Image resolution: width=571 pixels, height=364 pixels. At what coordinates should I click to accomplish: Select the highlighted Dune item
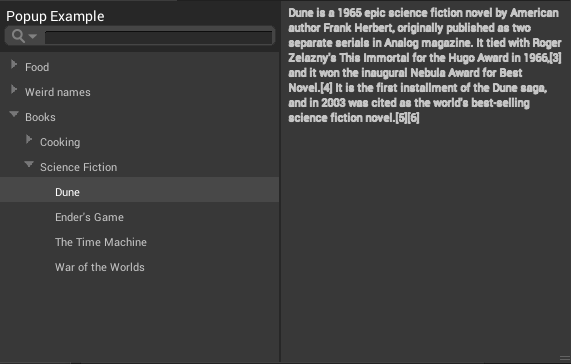139,190
